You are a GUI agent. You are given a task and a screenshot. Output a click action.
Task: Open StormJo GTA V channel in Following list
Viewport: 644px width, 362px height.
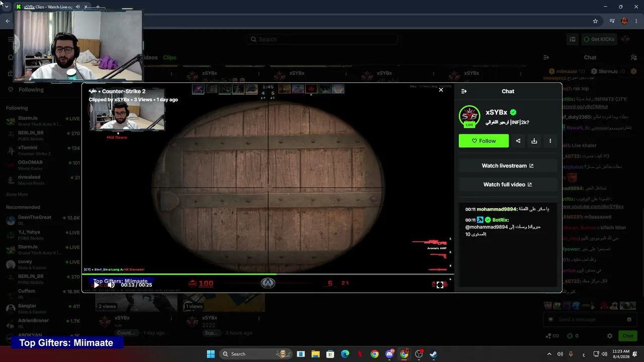(x=43, y=121)
